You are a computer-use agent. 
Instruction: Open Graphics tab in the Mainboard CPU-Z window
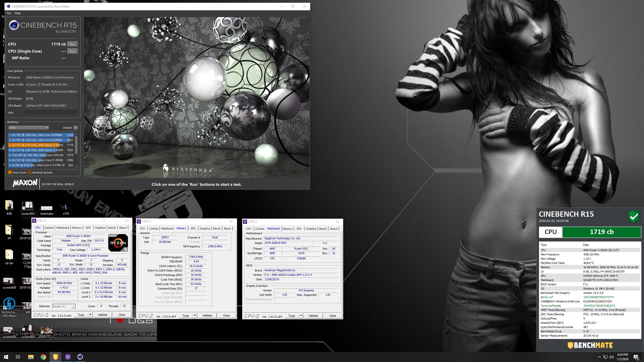click(311, 229)
